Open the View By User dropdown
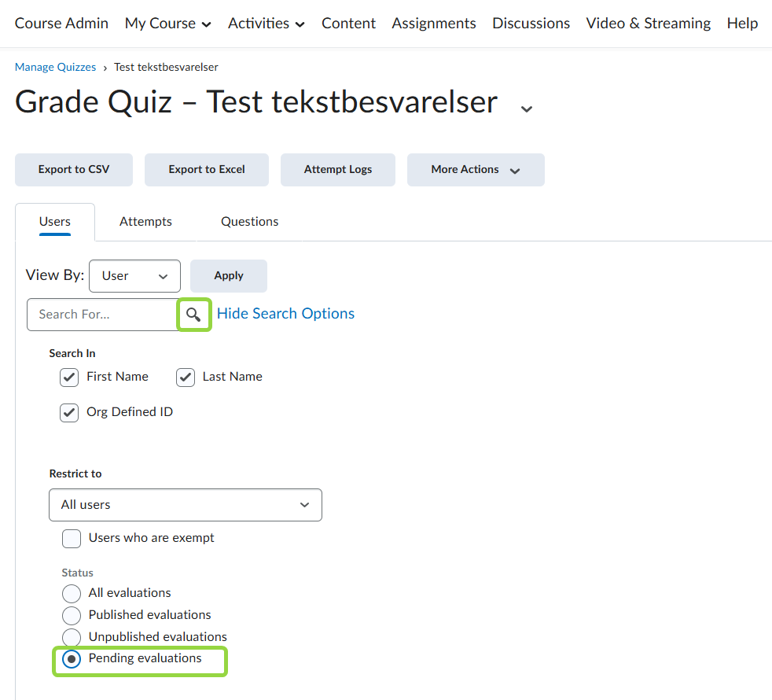This screenshot has height=700, width=772. 135,276
